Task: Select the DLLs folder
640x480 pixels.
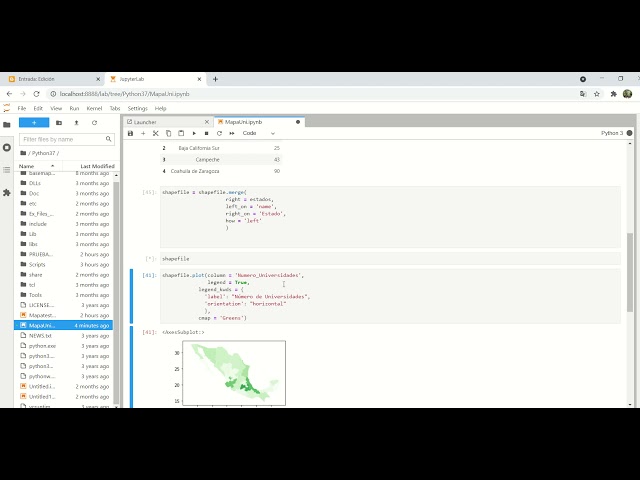Action: (64, 183)
